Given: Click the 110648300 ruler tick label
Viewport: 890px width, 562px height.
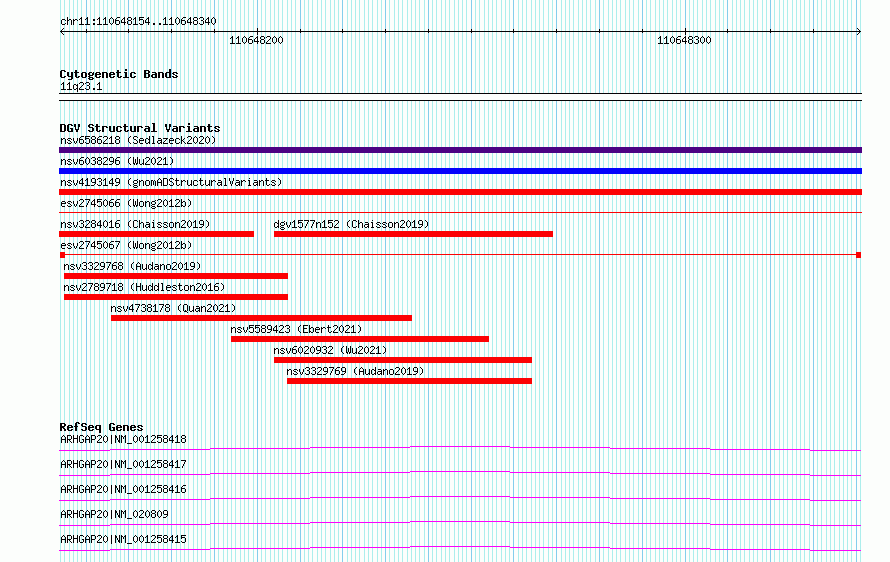Looking at the screenshot, I should (x=684, y=40).
